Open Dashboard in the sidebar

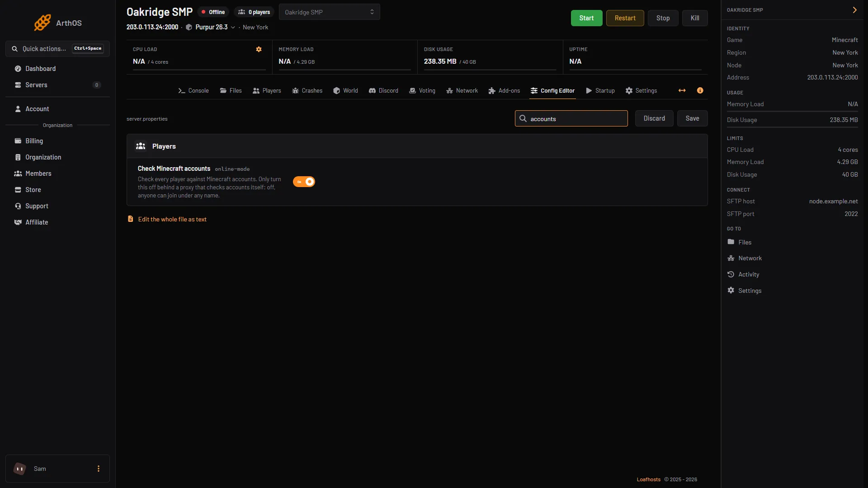pyautogui.click(x=57, y=69)
